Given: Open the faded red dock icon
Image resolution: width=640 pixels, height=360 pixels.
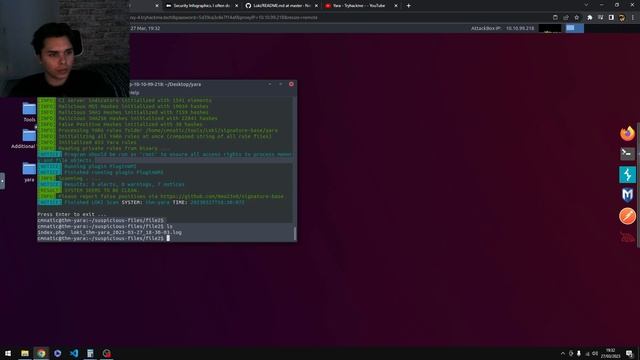Looking at the screenshot, I should [x=627, y=237].
